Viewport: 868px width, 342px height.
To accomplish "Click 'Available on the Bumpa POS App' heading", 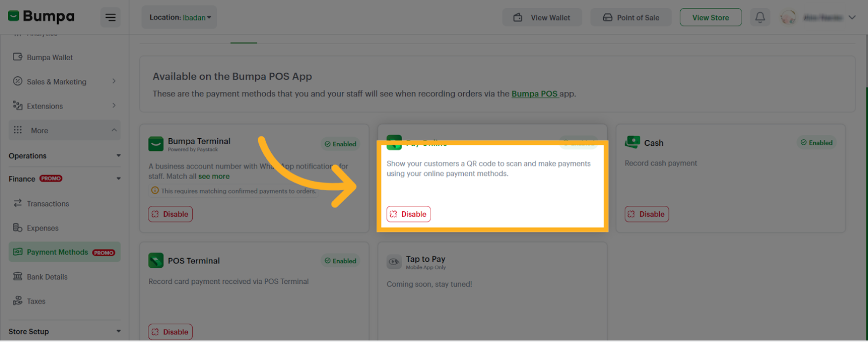I will point(232,76).
